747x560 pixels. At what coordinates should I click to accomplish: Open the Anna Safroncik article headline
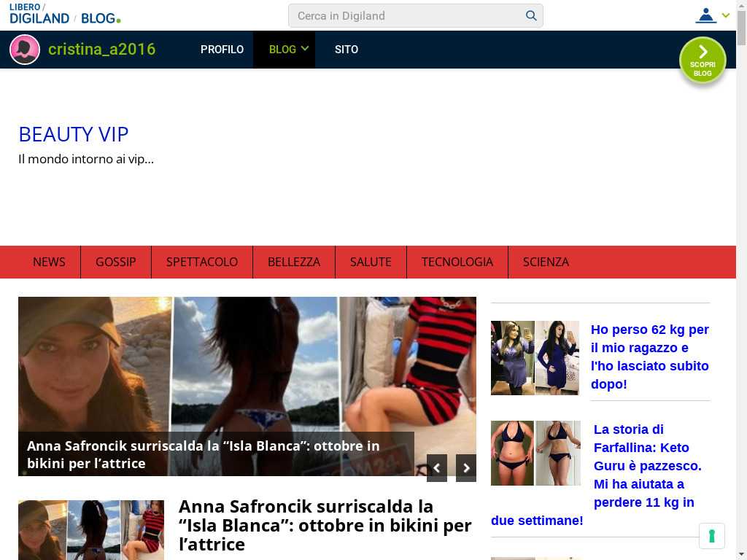click(325, 525)
